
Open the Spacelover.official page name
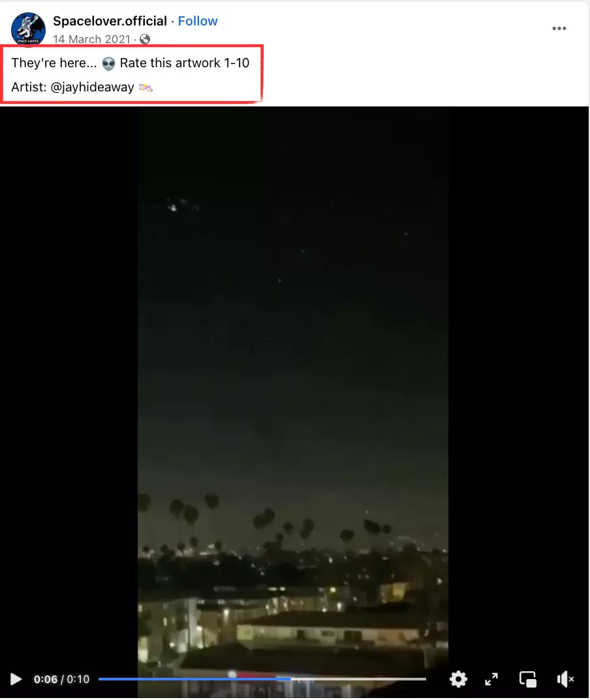click(110, 21)
